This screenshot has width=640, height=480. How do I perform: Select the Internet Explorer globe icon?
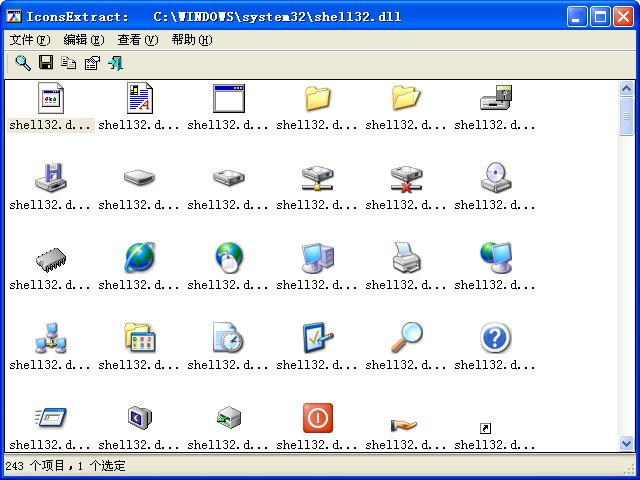click(x=140, y=258)
